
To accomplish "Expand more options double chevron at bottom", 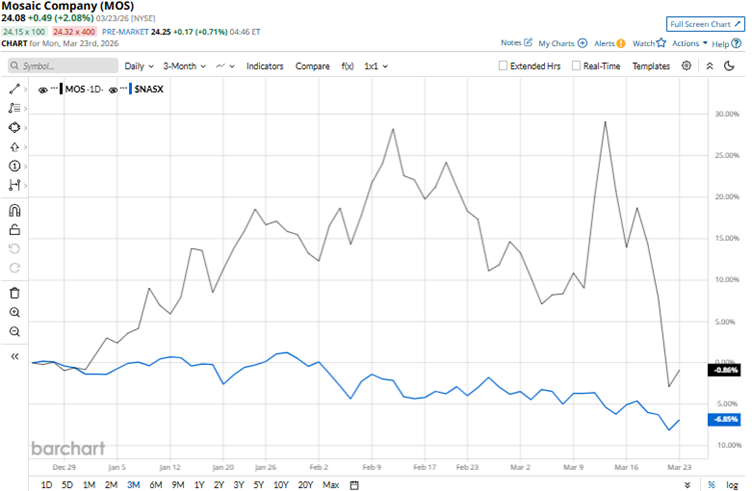I will pos(687,485).
